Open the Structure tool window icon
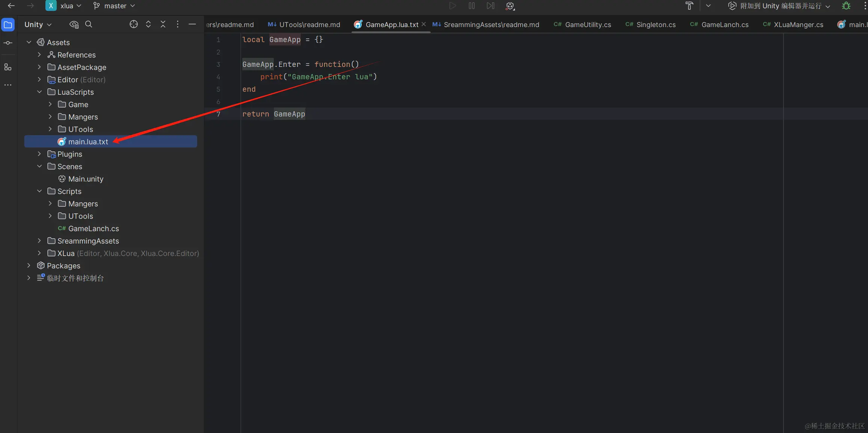Viewport: 868px width, 433px height. (x=8, y=67)
